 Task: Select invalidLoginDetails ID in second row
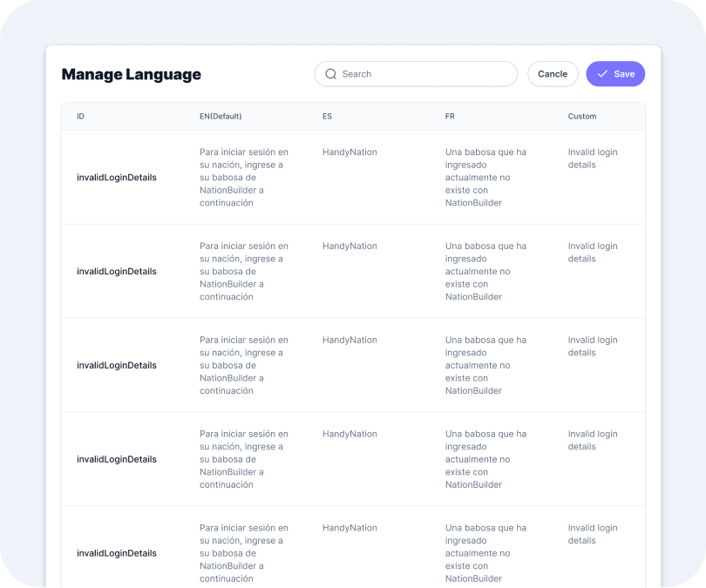click(117, 272)
